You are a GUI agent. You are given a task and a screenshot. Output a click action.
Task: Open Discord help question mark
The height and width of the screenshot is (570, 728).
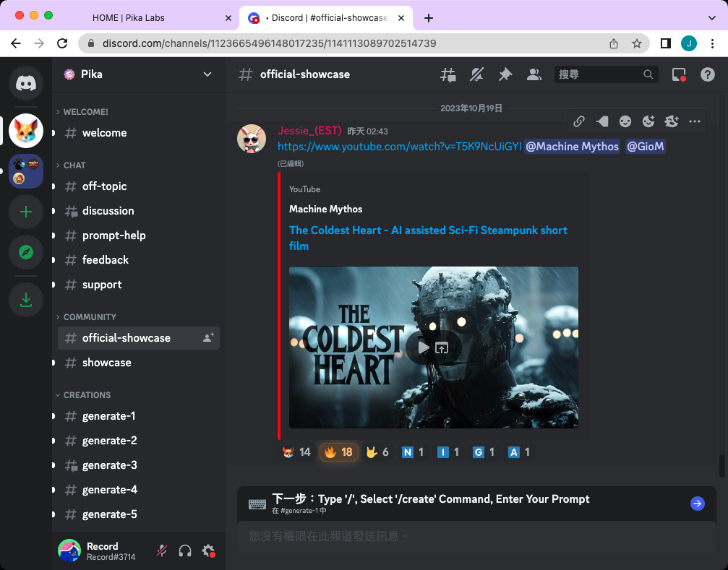click(708, 74)
